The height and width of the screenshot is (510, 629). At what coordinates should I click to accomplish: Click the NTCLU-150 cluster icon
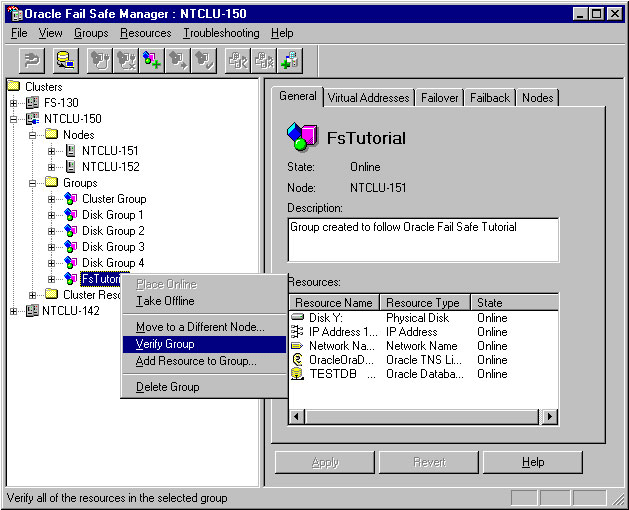tap(32, 119)
